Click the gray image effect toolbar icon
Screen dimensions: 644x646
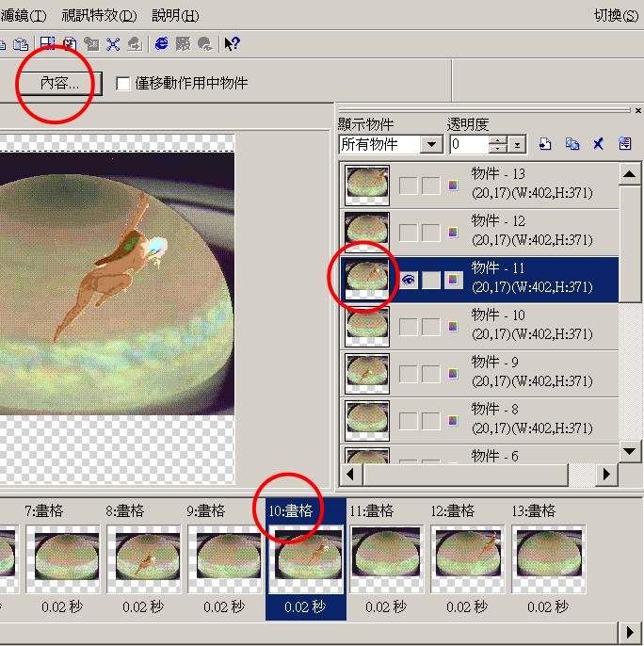91,43
